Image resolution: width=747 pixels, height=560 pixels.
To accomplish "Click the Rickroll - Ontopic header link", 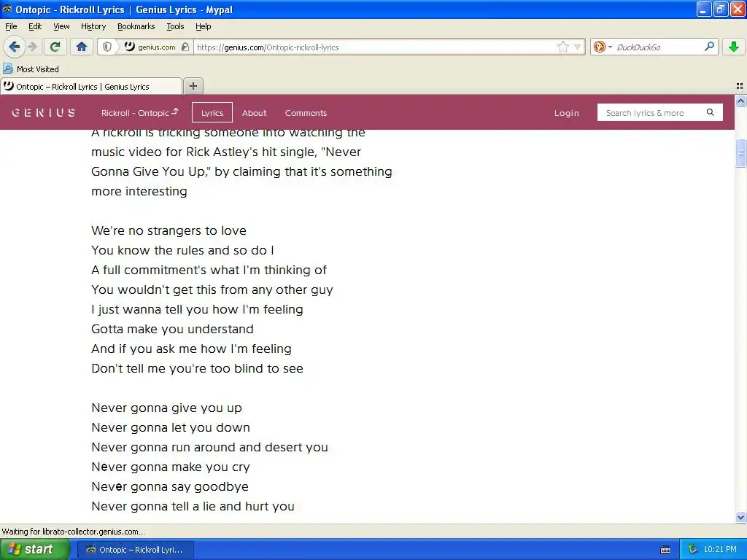I will click(139, 113).
